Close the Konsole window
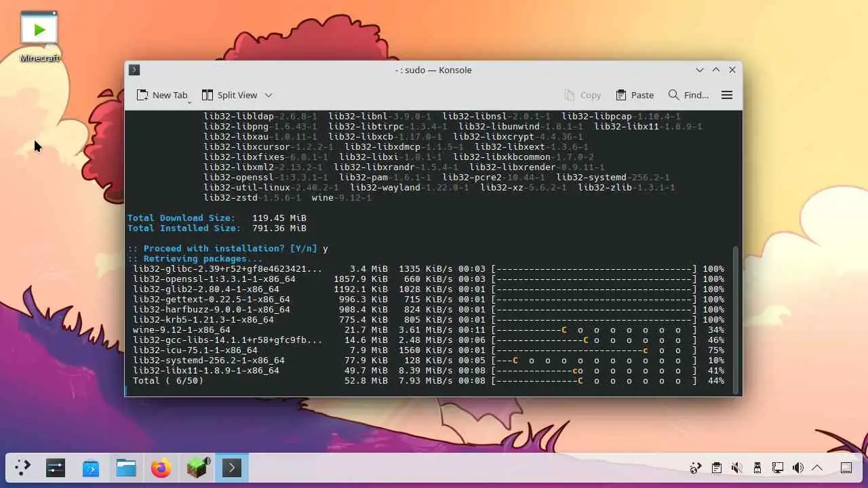Image resolution: width=868 pixels, height=488 pixels. 732,70
